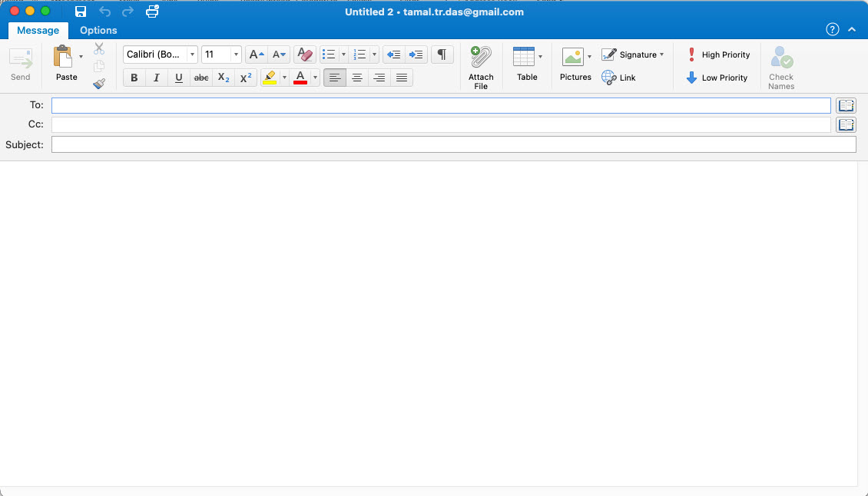
Task: Click the Clear Formatting eraser icon
Action: coord(305,55)
